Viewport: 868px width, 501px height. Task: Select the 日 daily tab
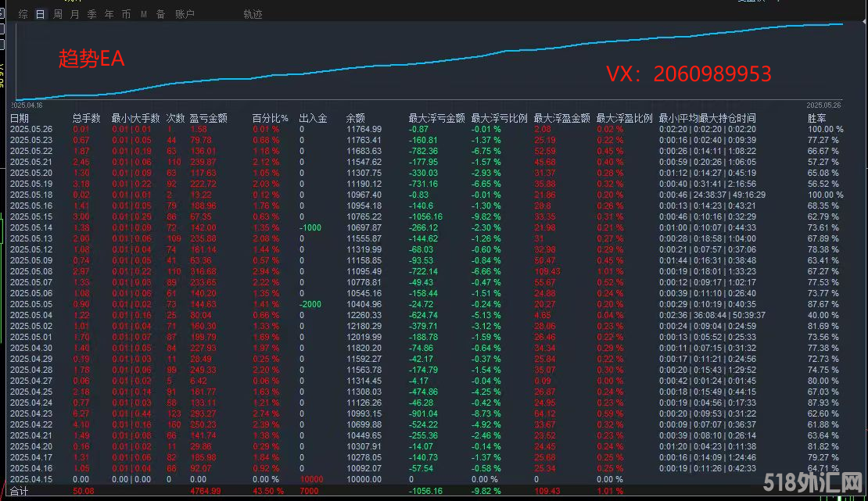(x=41, y=14)
